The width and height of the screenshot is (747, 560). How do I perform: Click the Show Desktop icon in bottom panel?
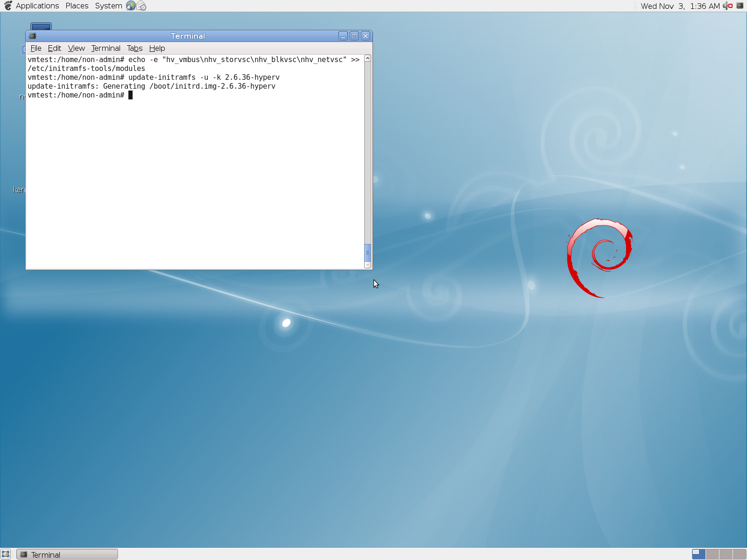tap(6, 554)
